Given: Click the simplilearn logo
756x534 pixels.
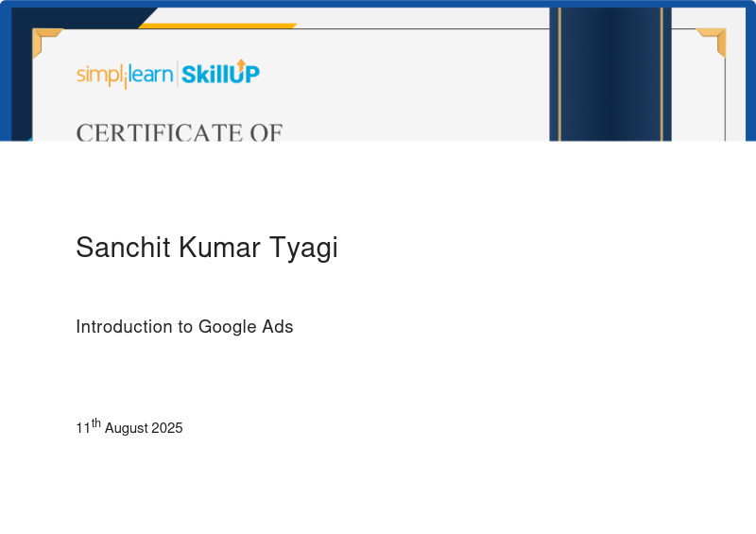Looking at the screenshot, I should tap(124, 75).
